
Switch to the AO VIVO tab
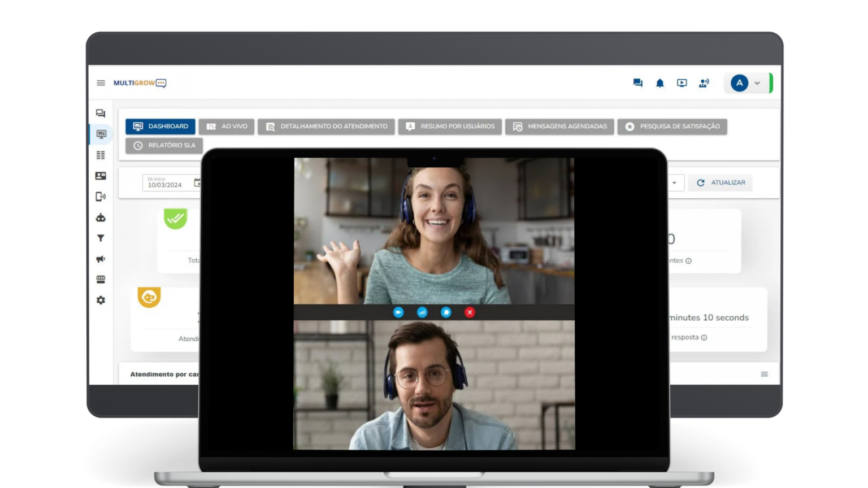pyautogui.click(x=226, y=126)
